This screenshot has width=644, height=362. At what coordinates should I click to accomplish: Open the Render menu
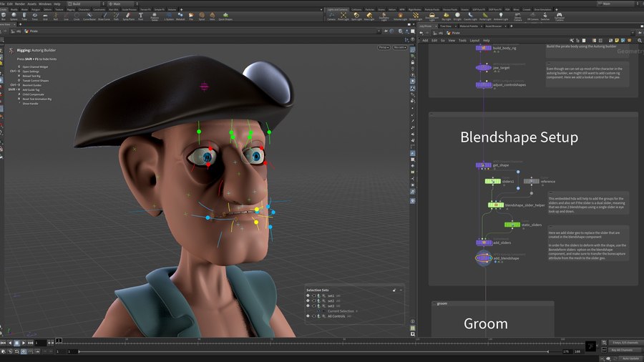20,4
